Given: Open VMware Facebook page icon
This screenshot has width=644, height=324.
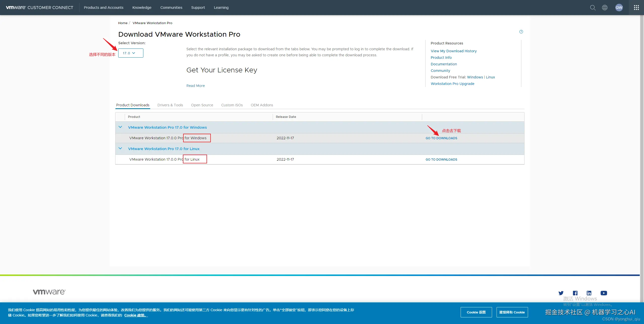Looking at the screenshot, I should pos(575,293).
